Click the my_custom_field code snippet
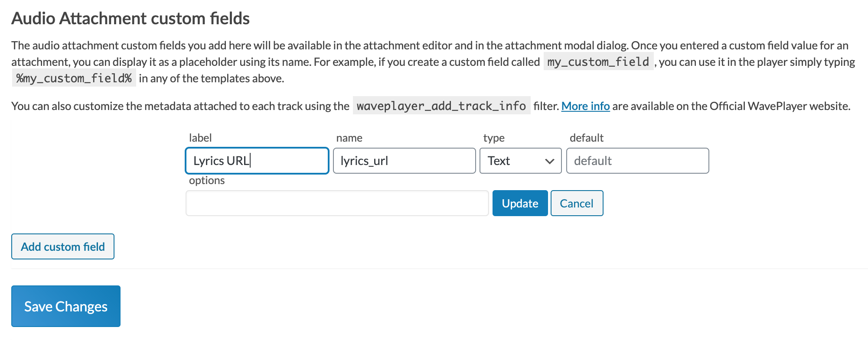868x340 pixels. point(598,62)
